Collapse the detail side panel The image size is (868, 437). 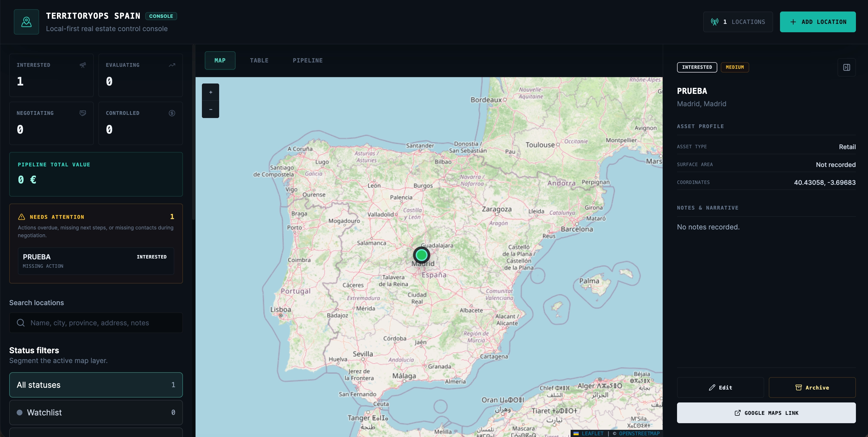(x=846, y=67)
